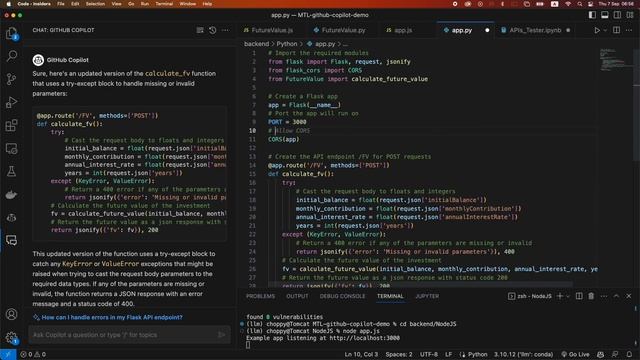
Task: Send the Copilot chat message
Action: (222, 335)
